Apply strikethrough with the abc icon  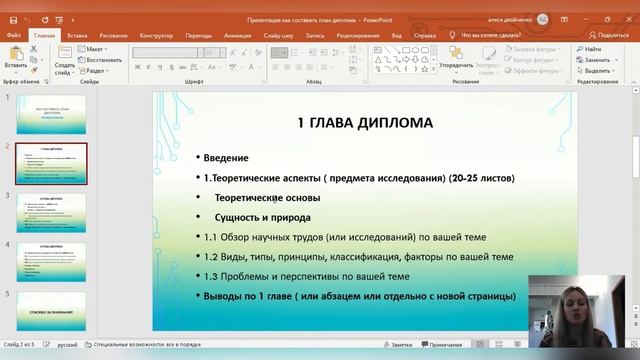point(182,67)
